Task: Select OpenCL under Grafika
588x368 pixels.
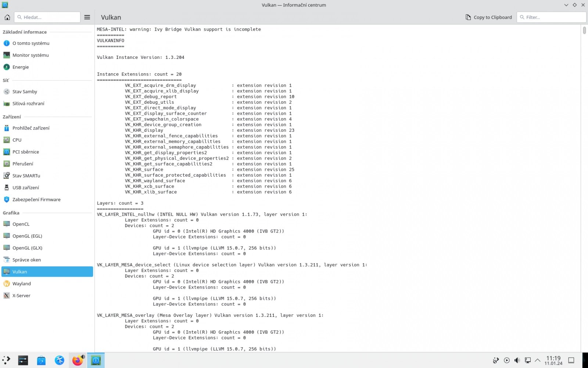Action: pos(47,224)
